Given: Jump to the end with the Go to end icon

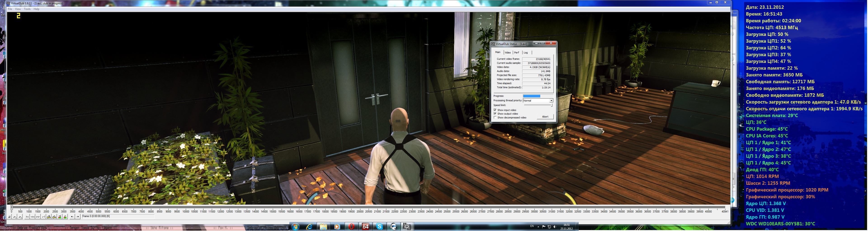Looking at the screenshot, I should (x=43, y=217).
